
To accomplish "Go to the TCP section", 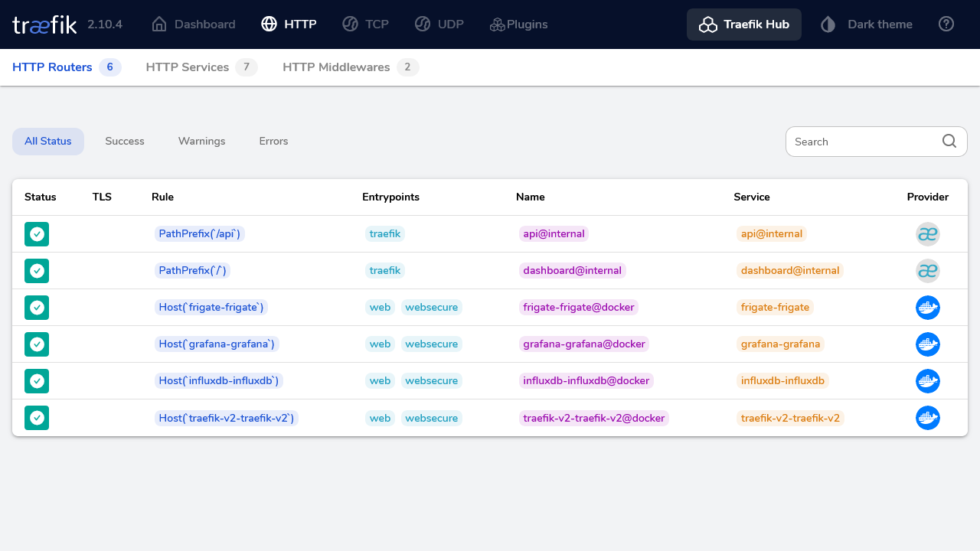I will coord(365,24).
